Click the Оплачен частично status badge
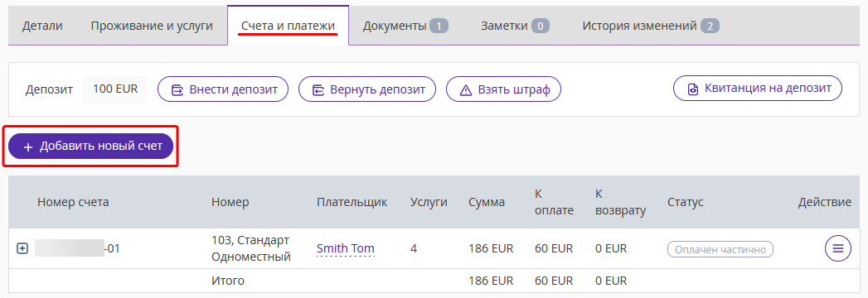Viewport: 868px width, 298px height. (720, 249)
